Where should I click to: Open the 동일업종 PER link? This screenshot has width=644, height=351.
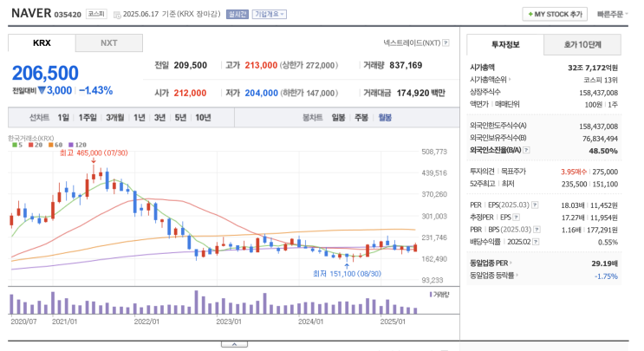(491, 263)
